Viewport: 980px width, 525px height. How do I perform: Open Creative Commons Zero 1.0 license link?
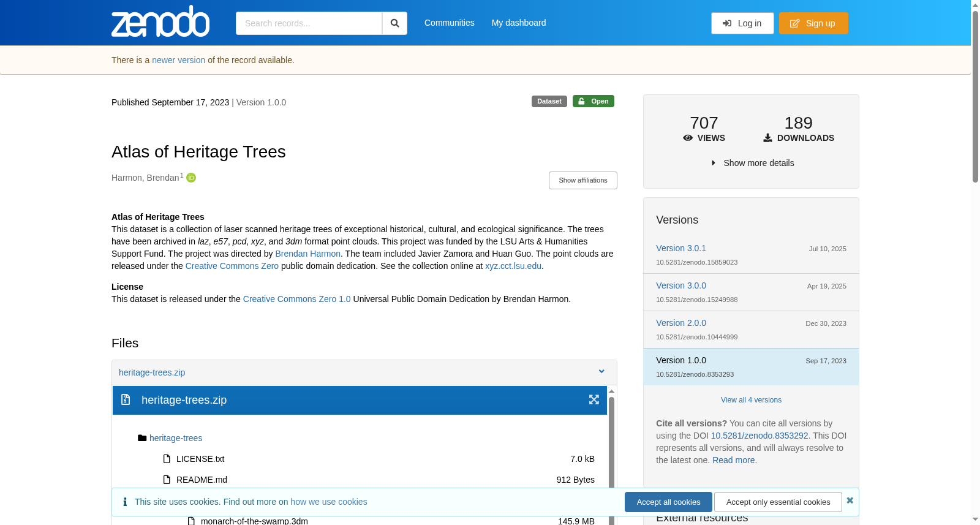297,299
